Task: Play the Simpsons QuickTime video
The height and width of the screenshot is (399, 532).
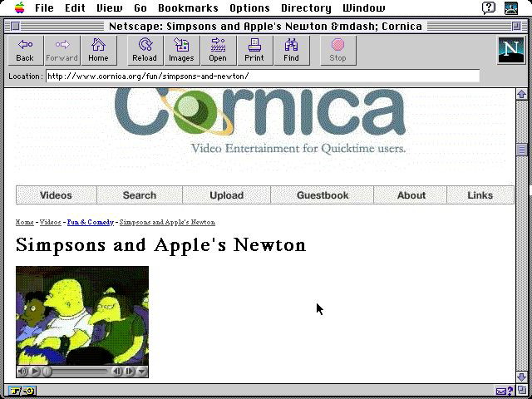Action: tap(36, 372)
